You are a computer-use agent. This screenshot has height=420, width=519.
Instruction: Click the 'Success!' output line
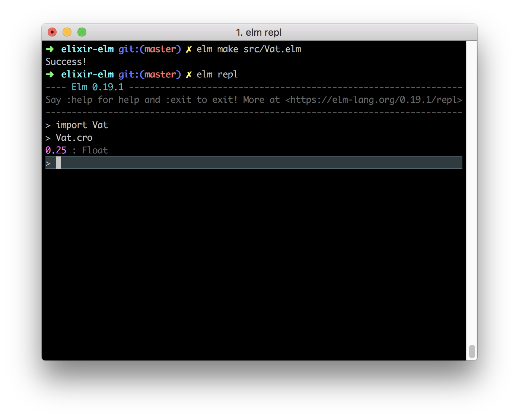pyautogui.click(x=66, y=62)
